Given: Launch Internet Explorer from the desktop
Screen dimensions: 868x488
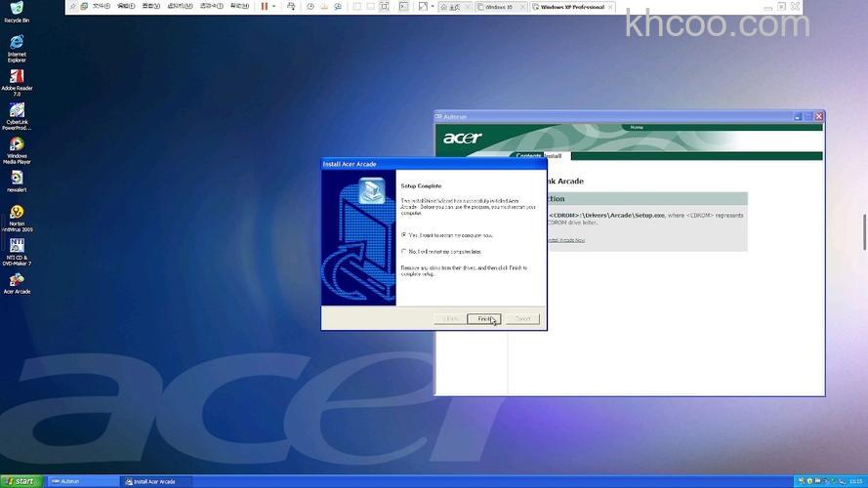Looking at the screenshot, I should pos(17,43).
